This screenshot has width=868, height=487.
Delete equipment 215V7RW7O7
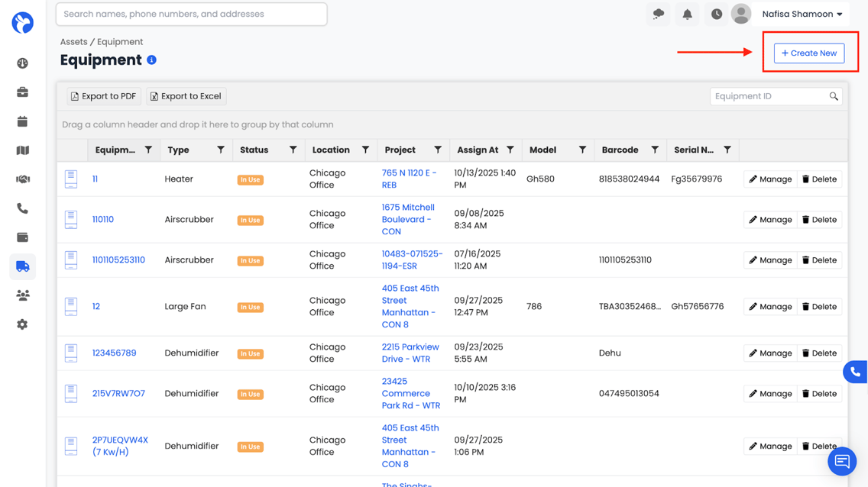pos(819,394)
